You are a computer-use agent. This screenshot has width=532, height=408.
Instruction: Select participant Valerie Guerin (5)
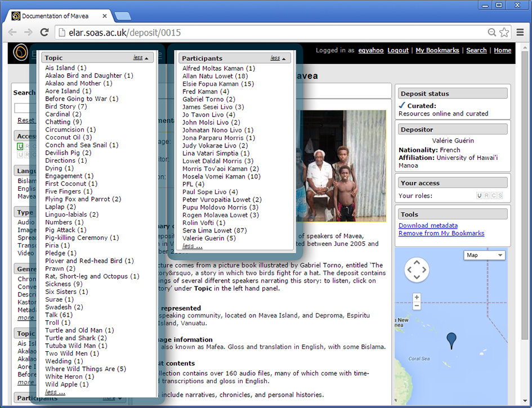coord(209,238)
